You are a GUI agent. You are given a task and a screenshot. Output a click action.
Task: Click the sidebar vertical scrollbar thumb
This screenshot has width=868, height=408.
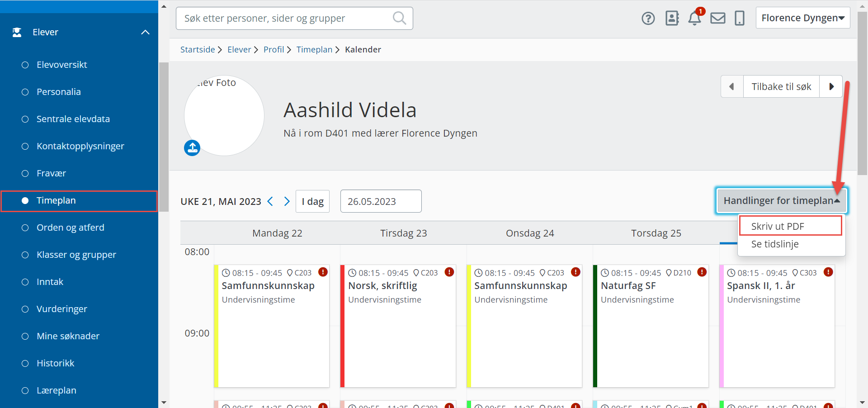164,136
